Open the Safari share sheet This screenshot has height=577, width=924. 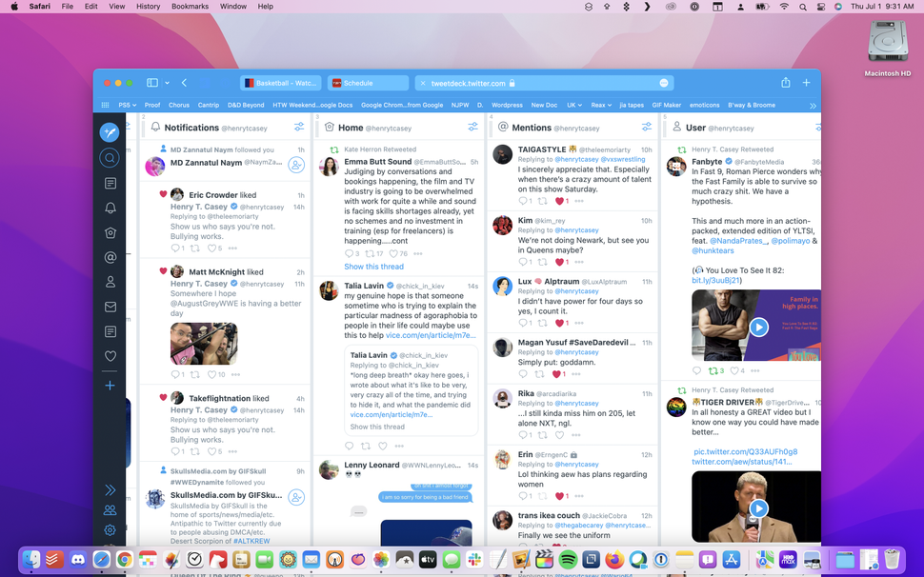785,83
